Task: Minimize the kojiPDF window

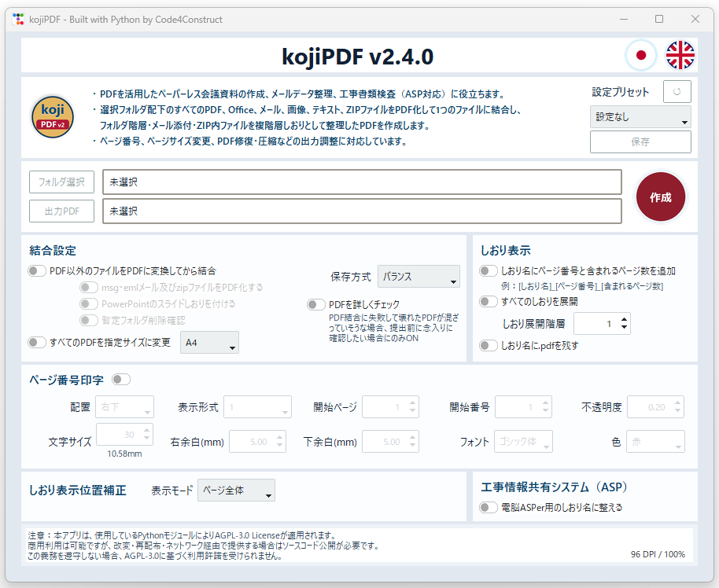Action: click(624, 19)
